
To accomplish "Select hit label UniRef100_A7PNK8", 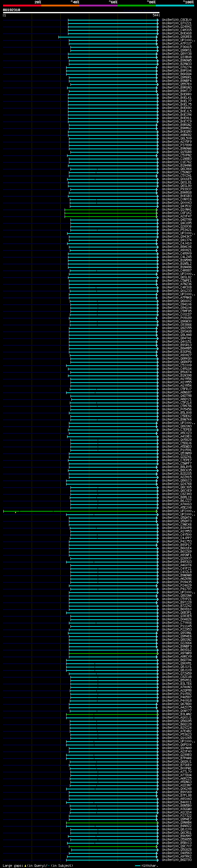I will (177, 297).
